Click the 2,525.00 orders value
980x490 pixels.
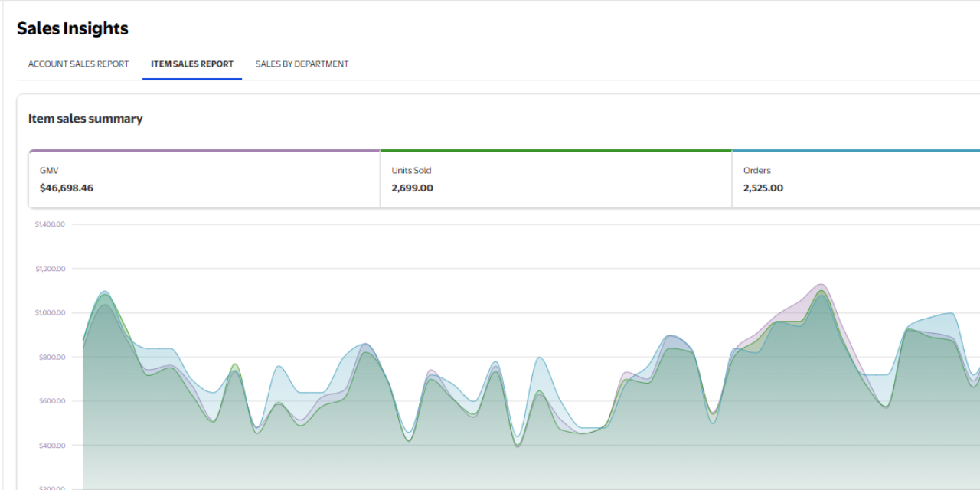pos(763,188)
